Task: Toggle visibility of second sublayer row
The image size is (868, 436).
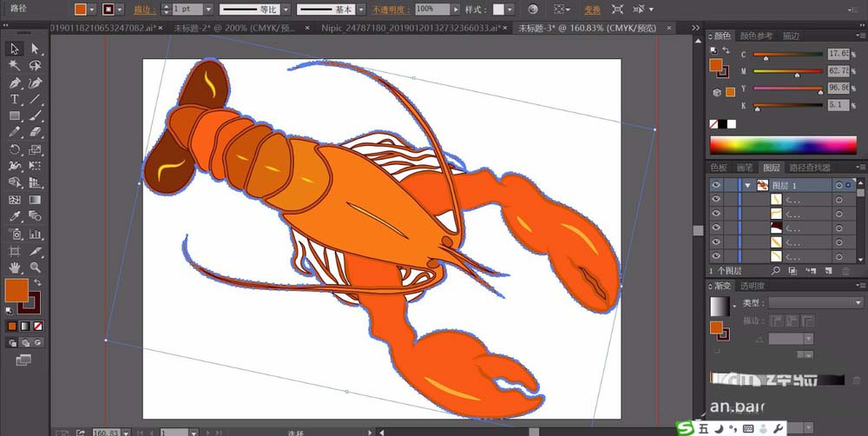Action: [x=716, y=214]
